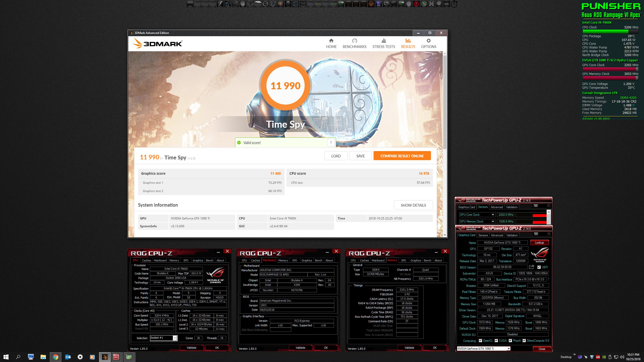This screenshot has width=644, height=362.
Task: Toggle the OpenCL checkbox
Action: [480, 341]
